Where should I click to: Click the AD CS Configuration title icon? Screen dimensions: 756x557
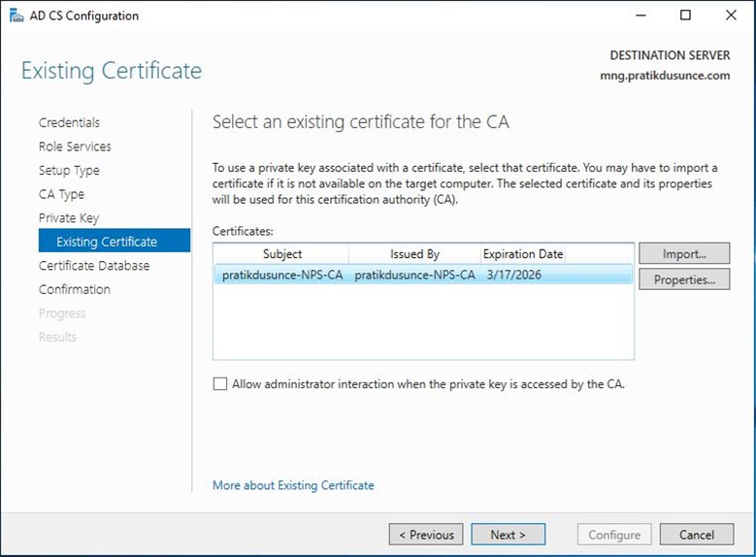pos(16,16)
